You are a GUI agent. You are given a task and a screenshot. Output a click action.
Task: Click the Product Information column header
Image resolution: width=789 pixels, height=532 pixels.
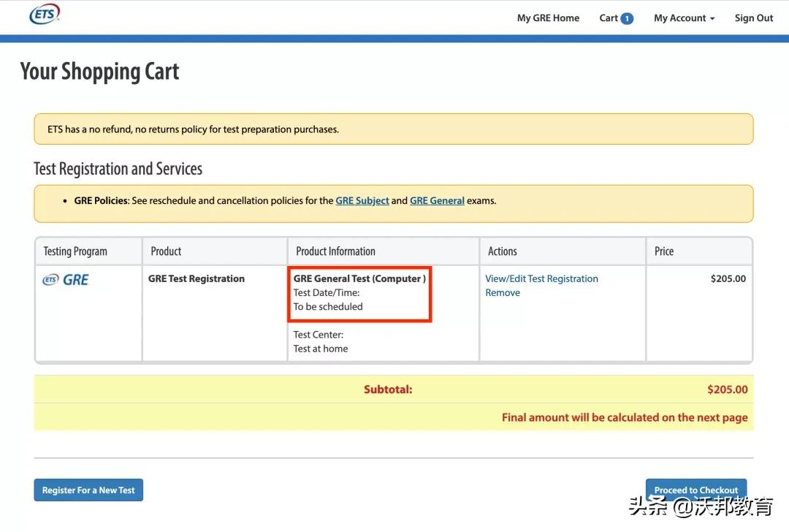pos(335,251)
